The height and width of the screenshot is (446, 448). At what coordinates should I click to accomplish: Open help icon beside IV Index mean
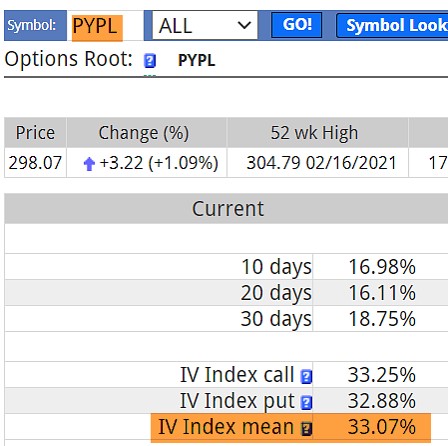[x=306, y=428]
